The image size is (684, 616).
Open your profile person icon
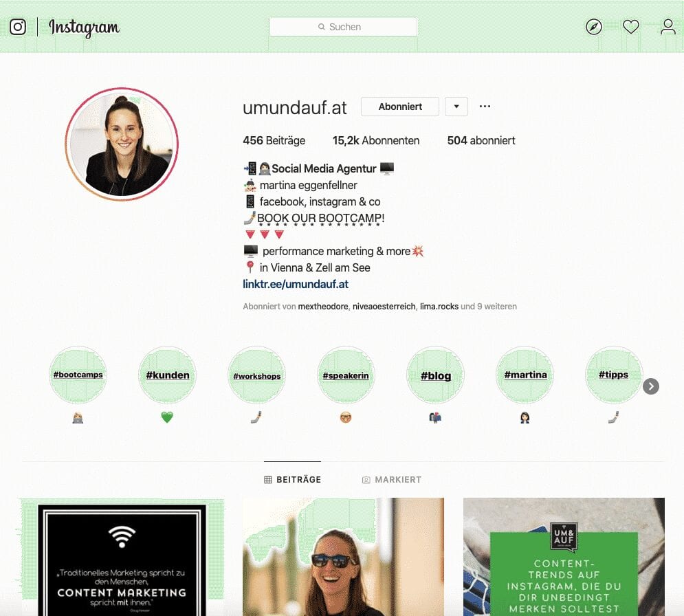(668, 27)
